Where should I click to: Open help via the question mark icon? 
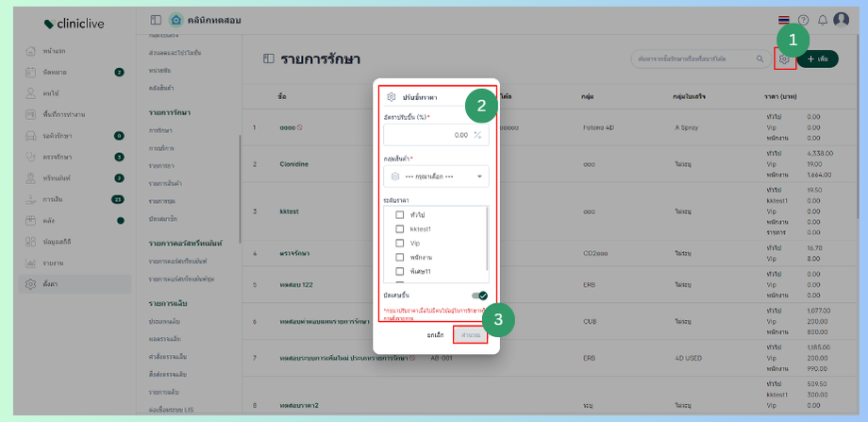pyautogui.click(x=803, y=21)
